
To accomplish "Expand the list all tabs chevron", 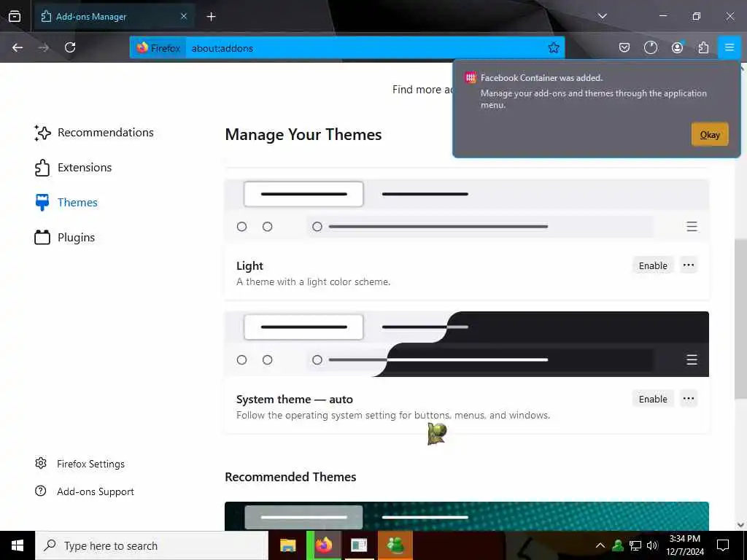I will coord(602,16).
